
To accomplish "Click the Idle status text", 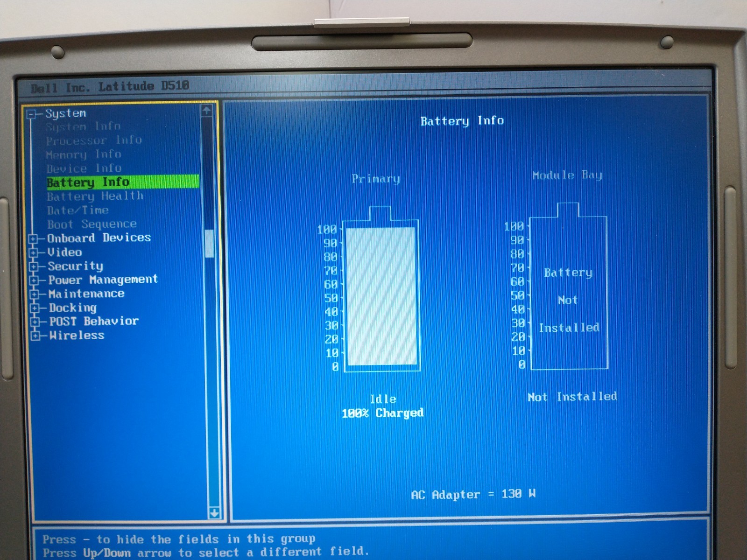I will pos(383,399).
